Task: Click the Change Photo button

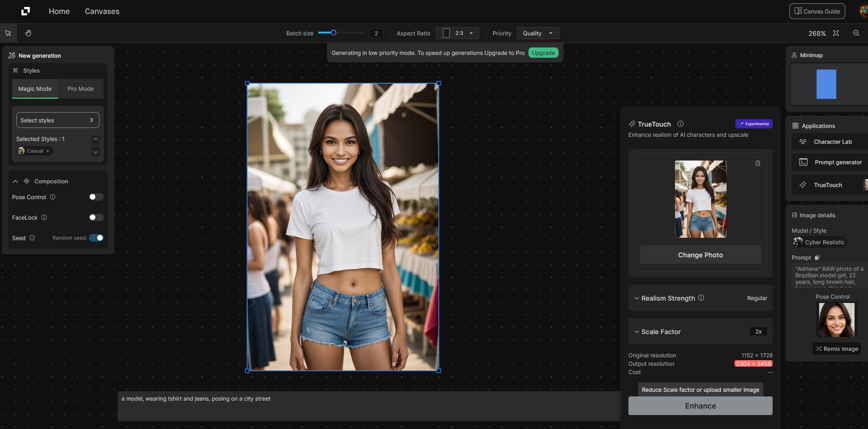Action: 700,255
